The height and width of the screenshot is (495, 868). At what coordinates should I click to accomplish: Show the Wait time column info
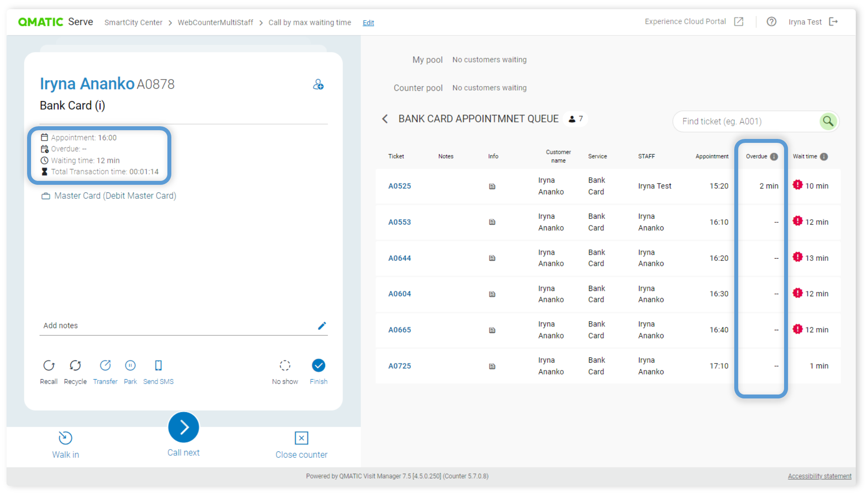823,156
